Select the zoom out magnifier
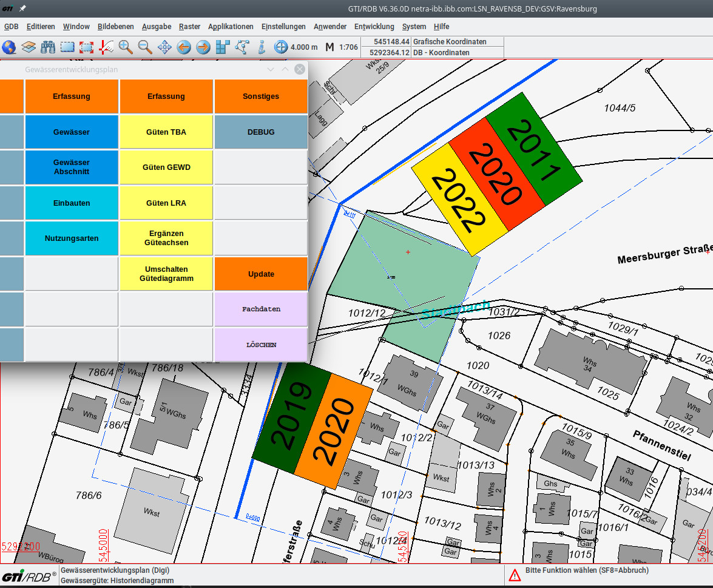 [x=145, y=47]
